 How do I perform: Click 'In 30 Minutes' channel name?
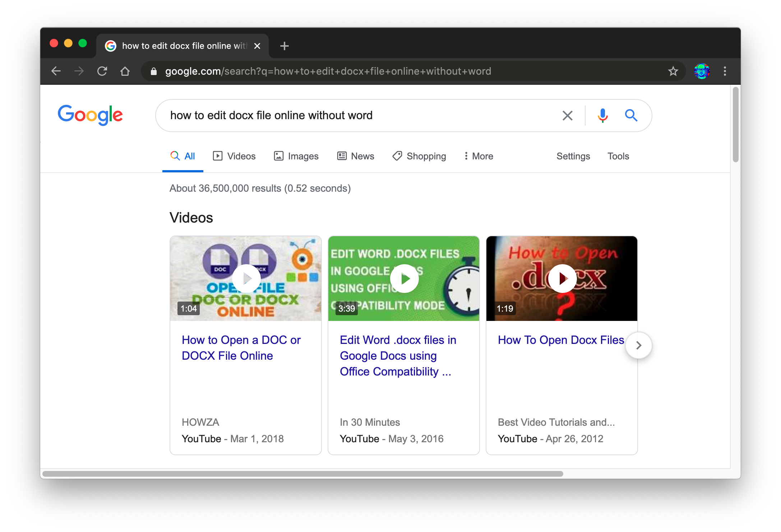coord(370,422)
